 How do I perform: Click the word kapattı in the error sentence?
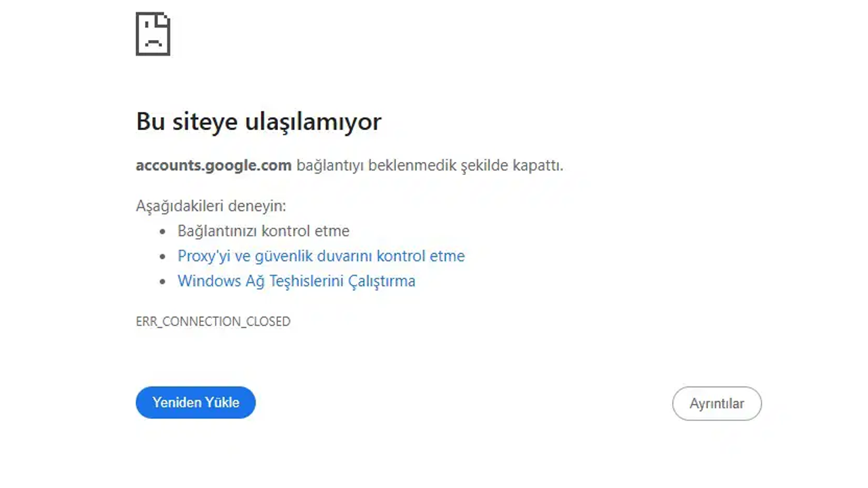[539, 165]
